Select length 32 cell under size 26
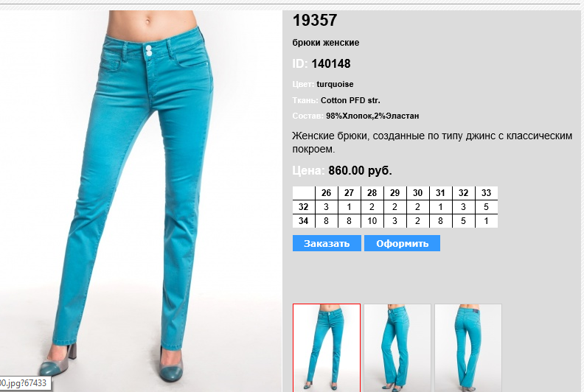 tap(326, 207)
